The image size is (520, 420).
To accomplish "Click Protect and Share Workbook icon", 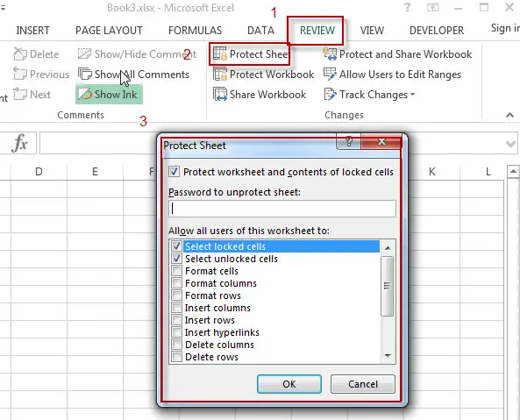I will click(330, 54).
